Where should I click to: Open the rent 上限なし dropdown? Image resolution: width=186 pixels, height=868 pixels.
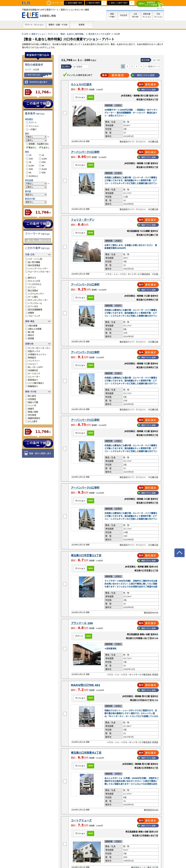36,140
